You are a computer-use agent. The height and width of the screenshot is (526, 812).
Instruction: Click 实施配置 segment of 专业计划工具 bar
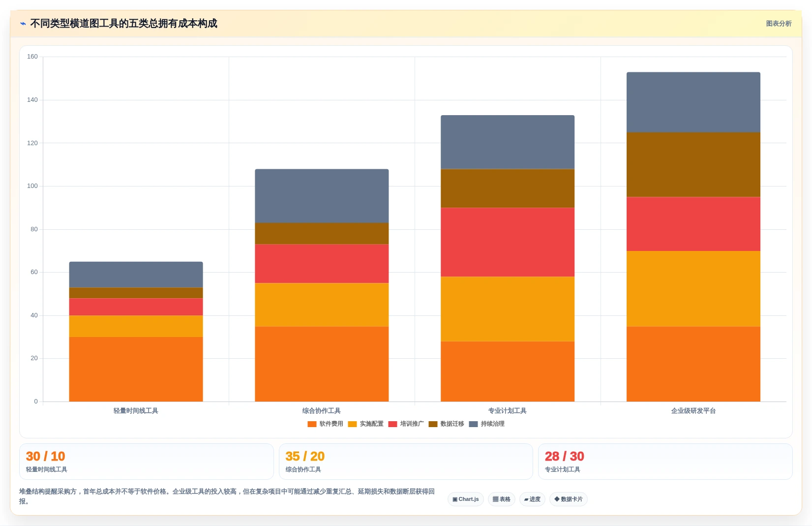[x=508, y=309]
